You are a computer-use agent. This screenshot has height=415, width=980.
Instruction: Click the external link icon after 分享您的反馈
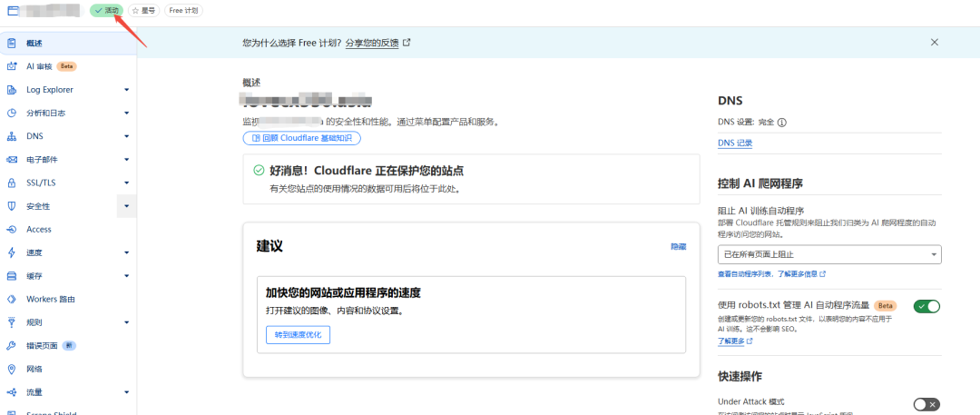tap(407, 43)
